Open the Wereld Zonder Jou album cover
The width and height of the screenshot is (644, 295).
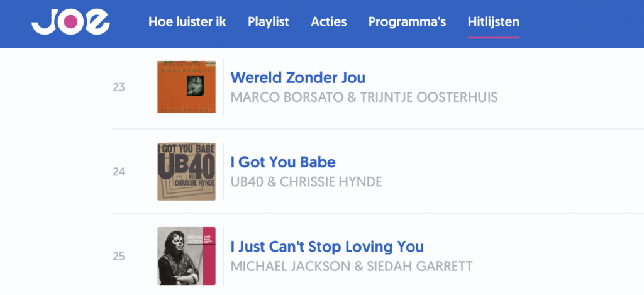[186, 87]
